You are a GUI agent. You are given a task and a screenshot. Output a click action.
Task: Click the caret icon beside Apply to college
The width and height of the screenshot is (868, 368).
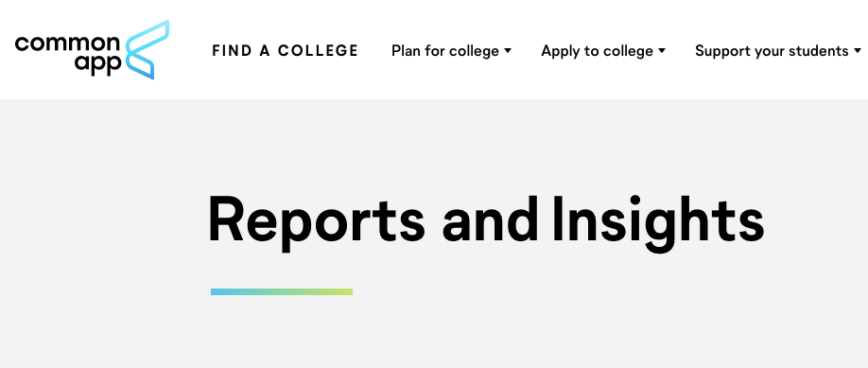pos(662,51)
